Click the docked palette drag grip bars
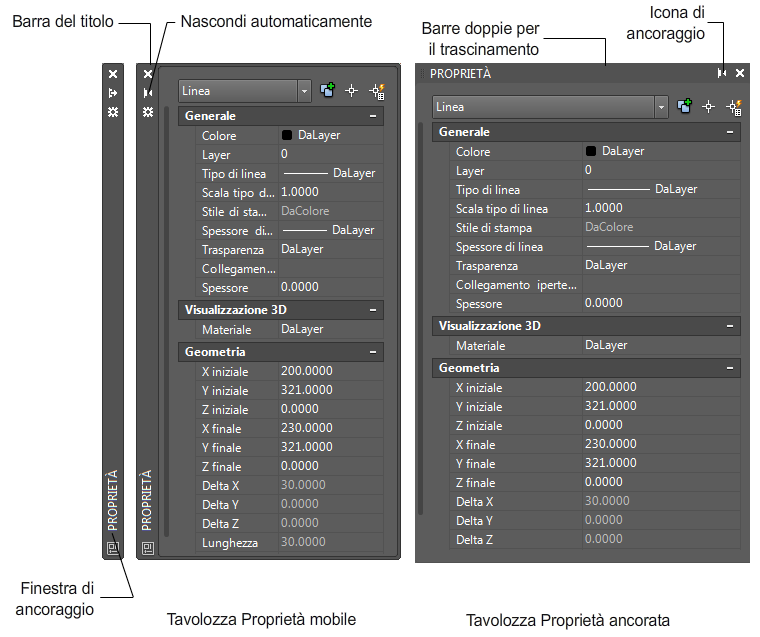 pos(421,74)
